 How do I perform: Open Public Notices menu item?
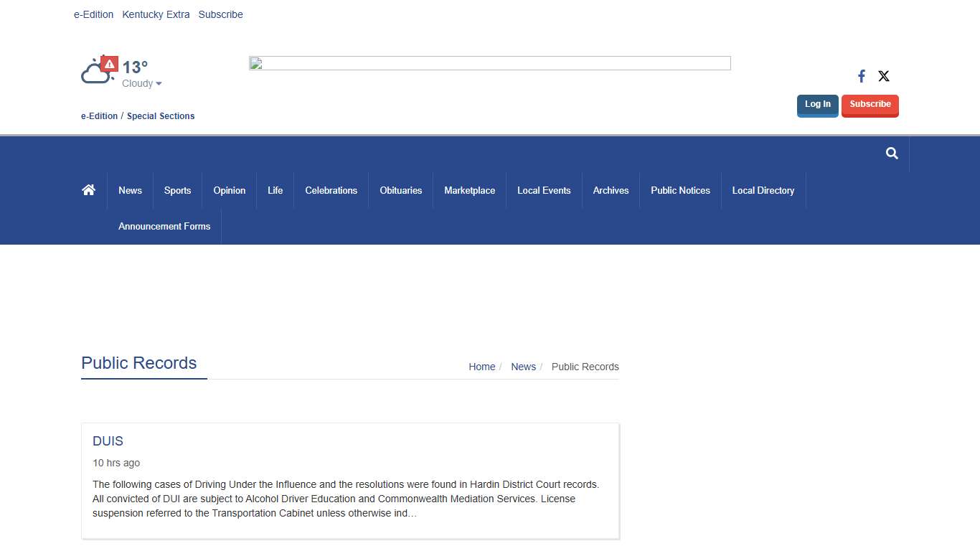[680, 191]
